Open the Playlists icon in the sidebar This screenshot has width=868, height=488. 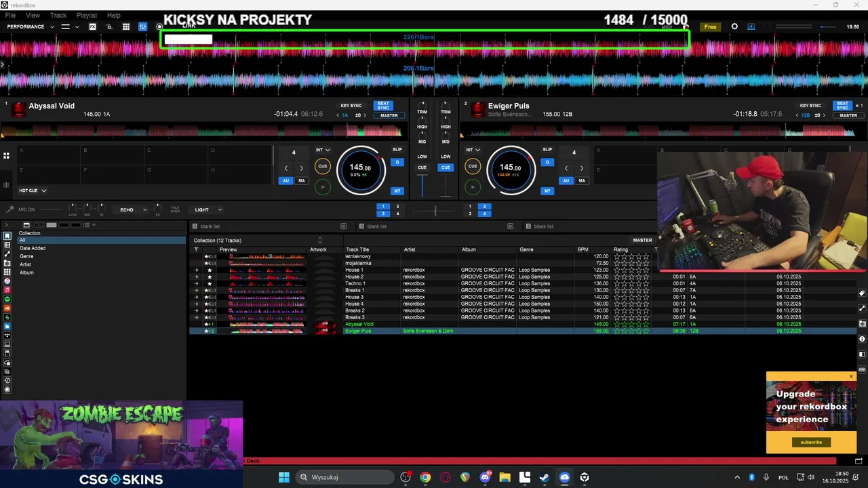pos(7,245)
